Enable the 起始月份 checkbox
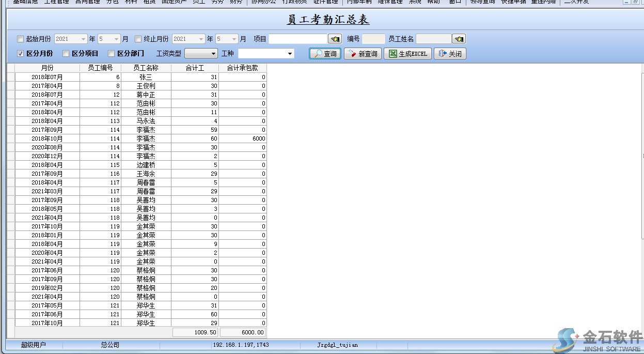The image size is (644, 354). coord(21,39)
